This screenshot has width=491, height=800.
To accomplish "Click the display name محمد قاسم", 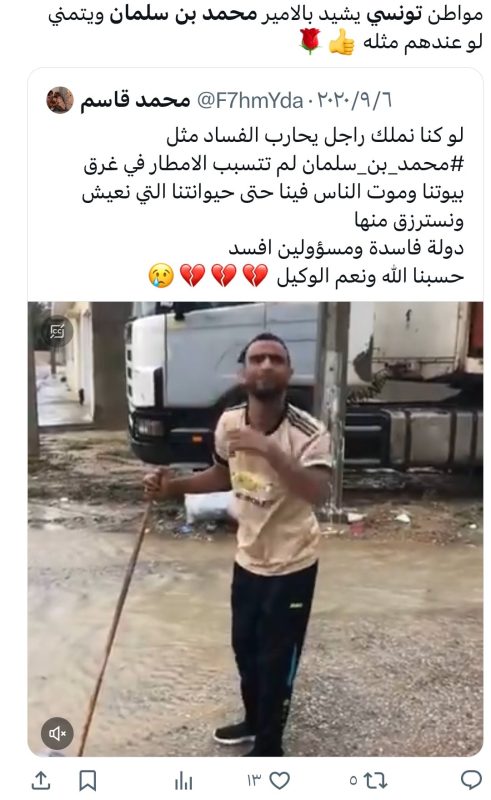I will 135,100.
